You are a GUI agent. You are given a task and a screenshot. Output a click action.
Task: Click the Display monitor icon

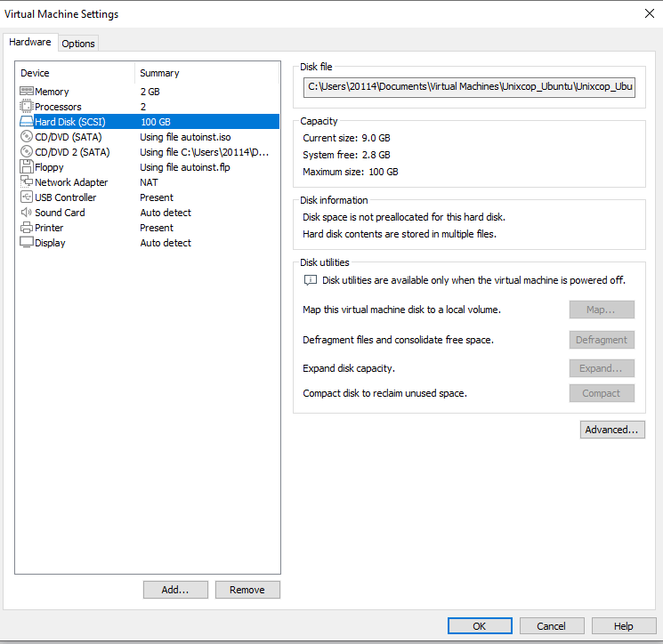(26, 243)
